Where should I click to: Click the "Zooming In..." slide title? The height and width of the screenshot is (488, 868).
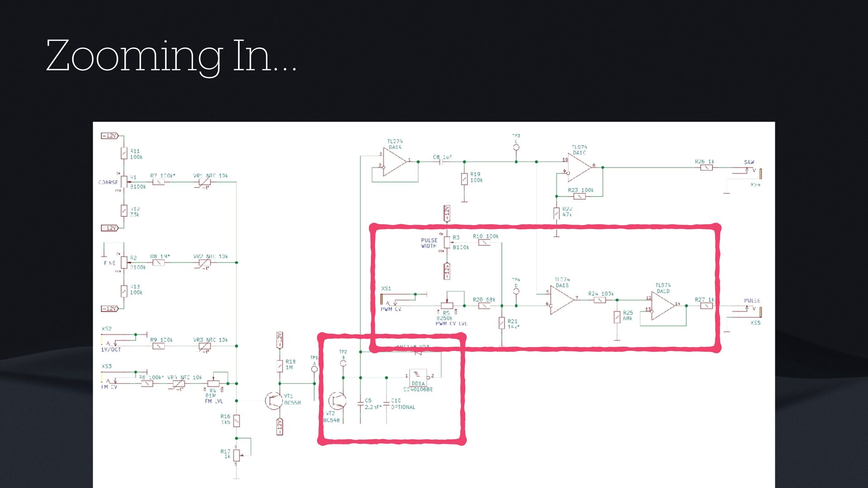point(171,56)
